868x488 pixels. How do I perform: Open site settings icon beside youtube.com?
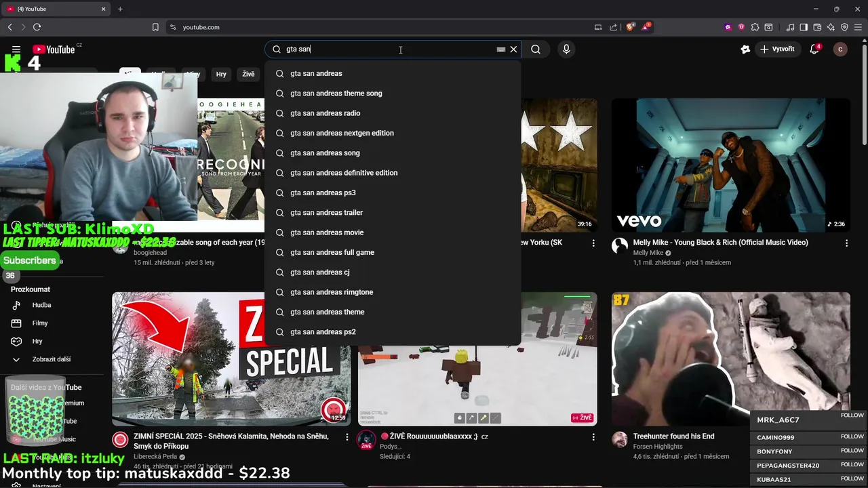pos(173,27)
